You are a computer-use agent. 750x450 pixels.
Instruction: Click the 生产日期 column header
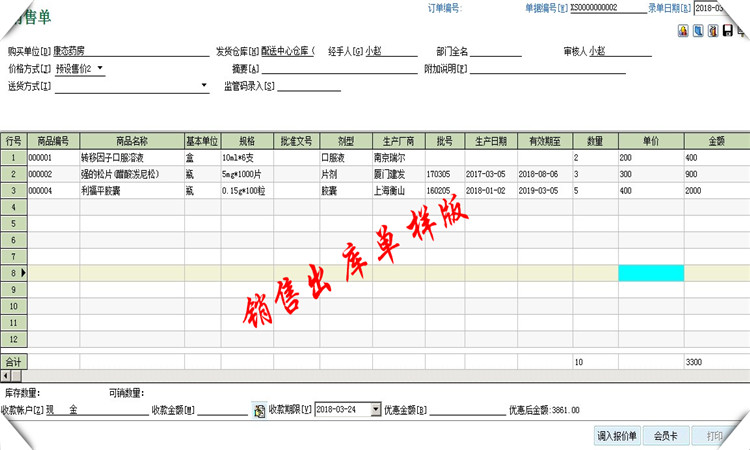491,141
